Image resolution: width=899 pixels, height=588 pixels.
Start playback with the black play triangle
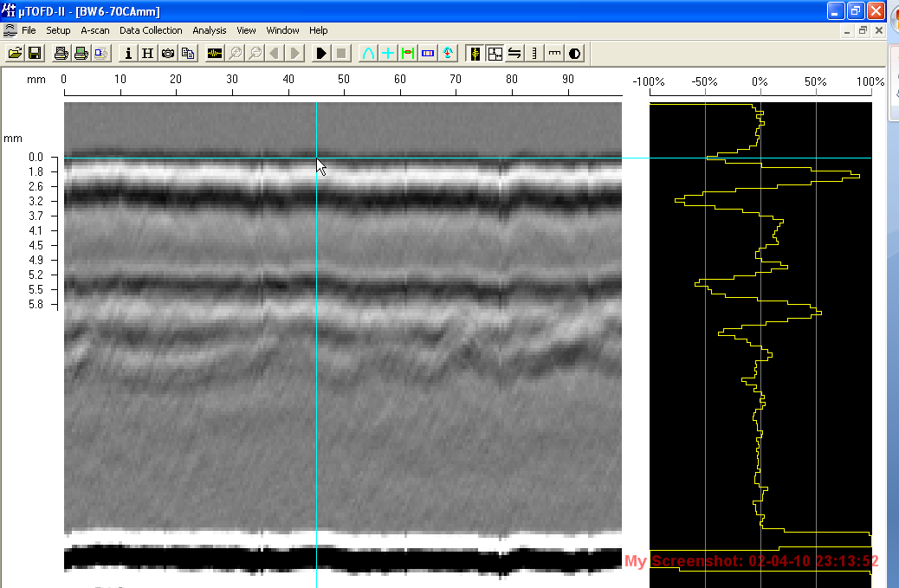click(321, 54)
